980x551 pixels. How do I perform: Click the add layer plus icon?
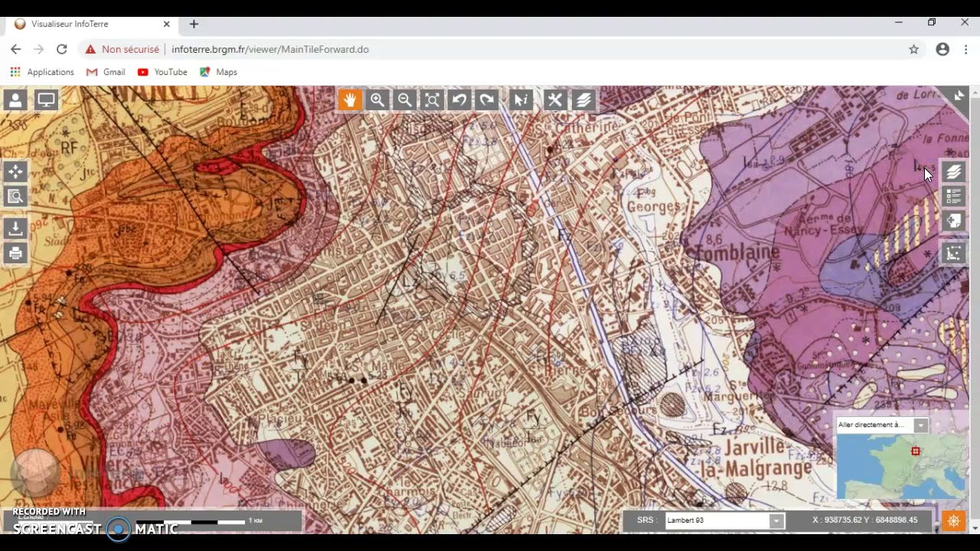coord(953,222)
